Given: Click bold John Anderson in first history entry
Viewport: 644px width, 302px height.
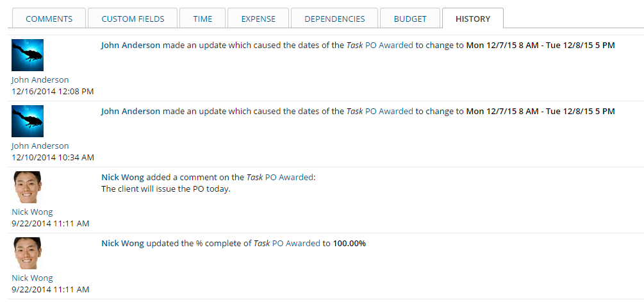Looking at the screenshot, I should (131, 45).
